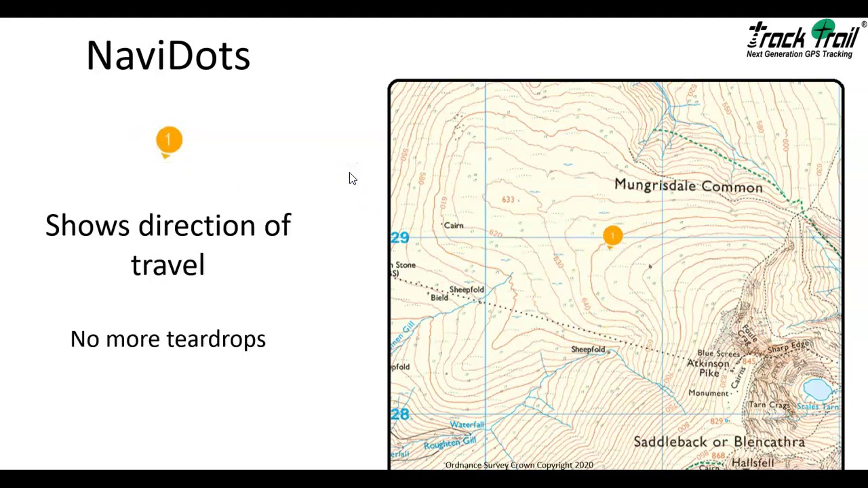868x488 pixels.
Task: Click the Sheepfold label near Atkinson Pike
Action: click(x=588, y=350)
